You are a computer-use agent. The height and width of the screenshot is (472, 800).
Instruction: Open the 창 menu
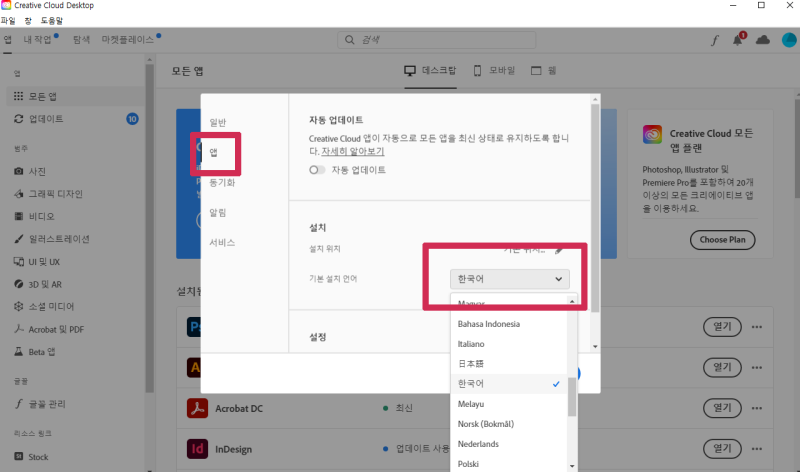(28, 21)
